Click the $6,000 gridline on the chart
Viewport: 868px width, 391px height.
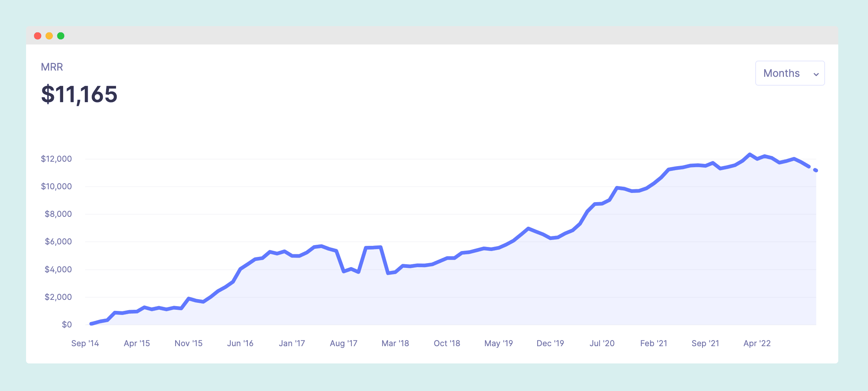point(441,241)
